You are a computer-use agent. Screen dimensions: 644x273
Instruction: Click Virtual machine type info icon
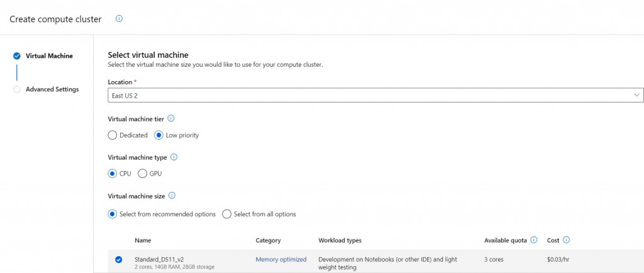[174, 157]
